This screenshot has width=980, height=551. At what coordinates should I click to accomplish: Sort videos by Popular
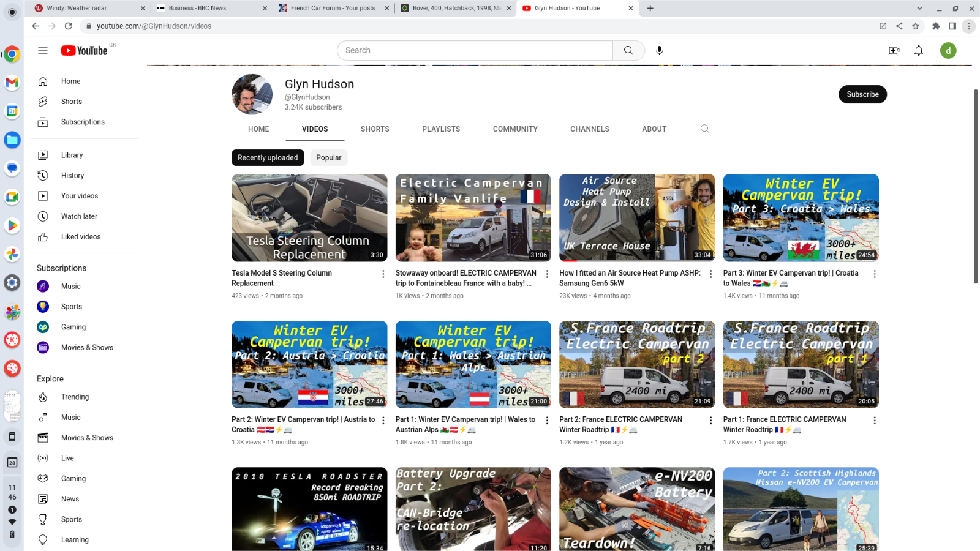[x=329, y=157]
